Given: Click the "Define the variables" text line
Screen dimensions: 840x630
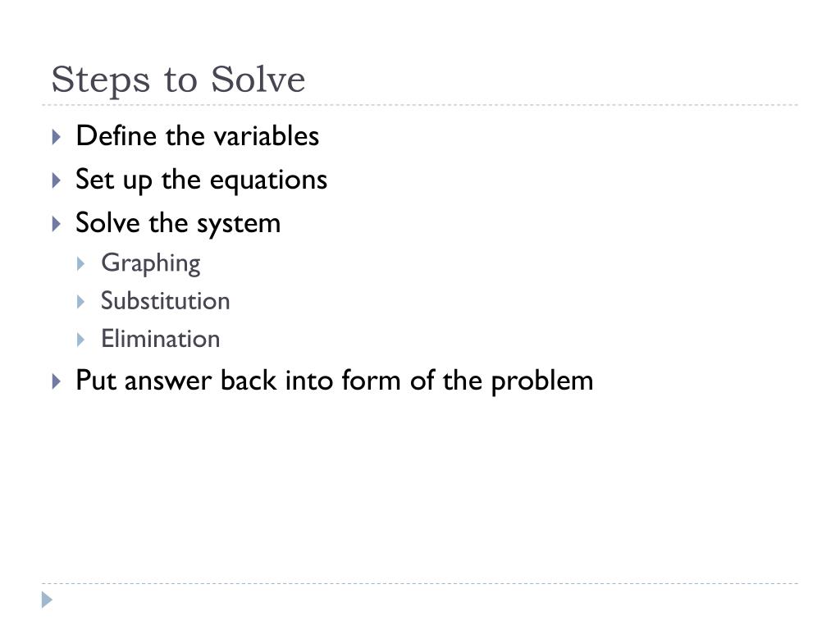Looking at the screenshot, I should click(197, 135).
